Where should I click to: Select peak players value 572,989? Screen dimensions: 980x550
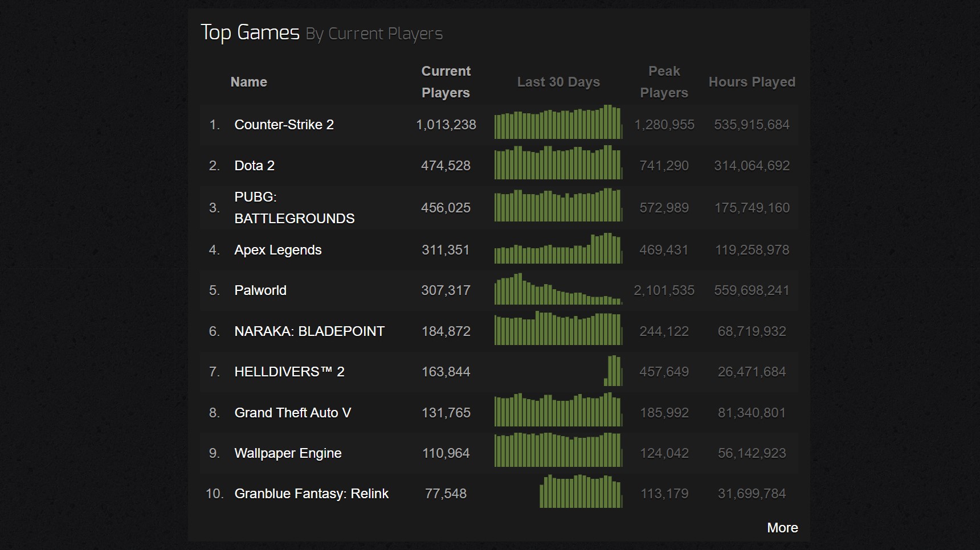[x=664, y=208]
